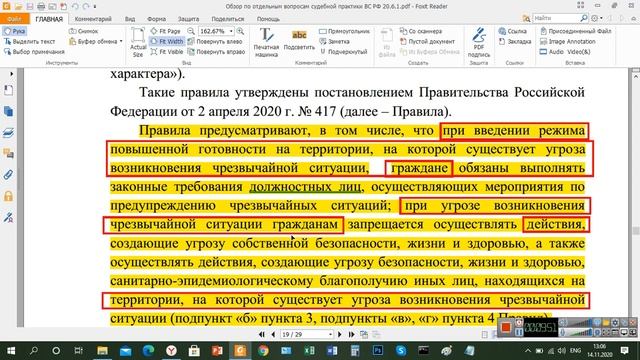Rotate page left (Повернуть влево)
640x360 pixels.
215,41
